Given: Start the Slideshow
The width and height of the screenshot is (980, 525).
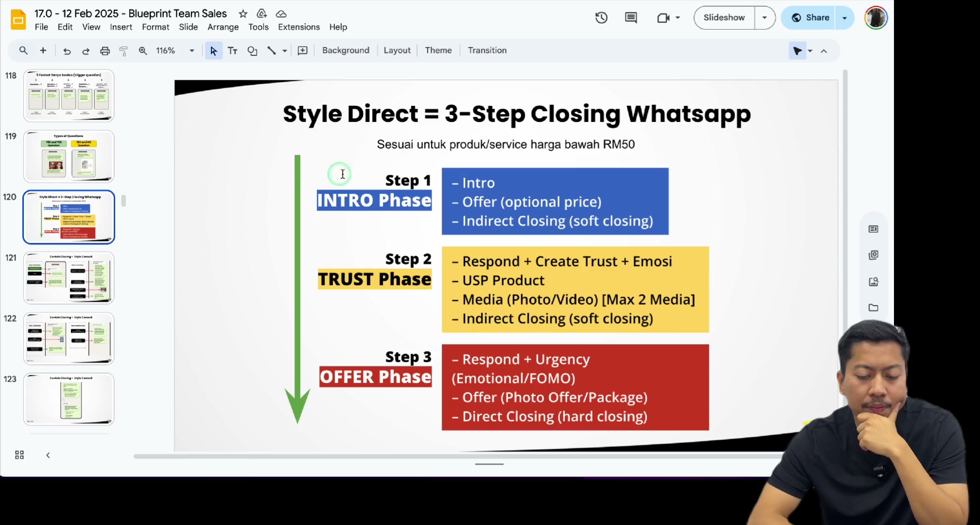Looking at the screenshot, I should click(724, 18).
